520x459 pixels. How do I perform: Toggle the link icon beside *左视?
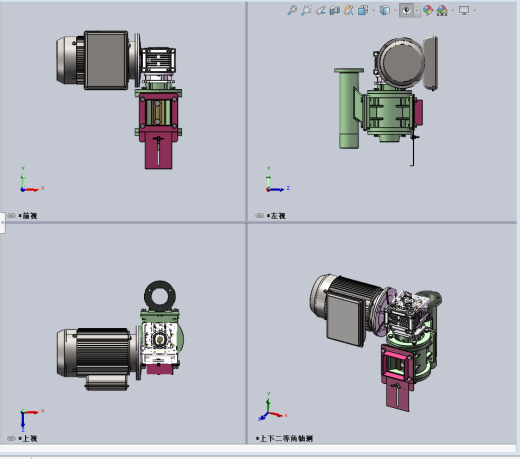point(260,216)
